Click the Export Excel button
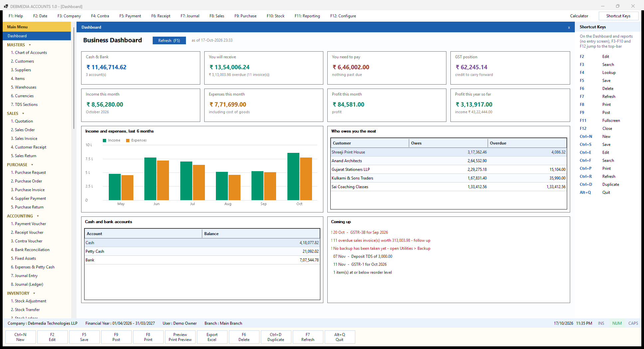The width and height of the screenshot is (644, 349). (212, 337)
